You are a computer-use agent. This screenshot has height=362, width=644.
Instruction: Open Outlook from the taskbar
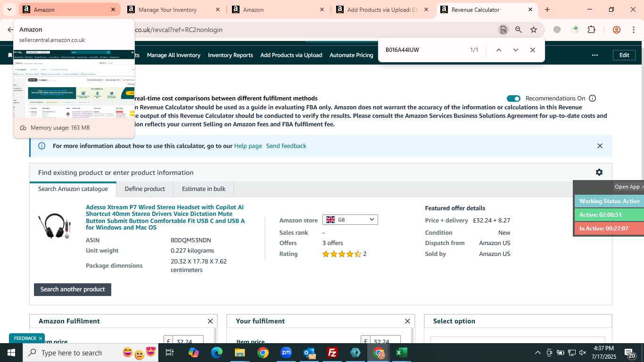pos(309,353)
